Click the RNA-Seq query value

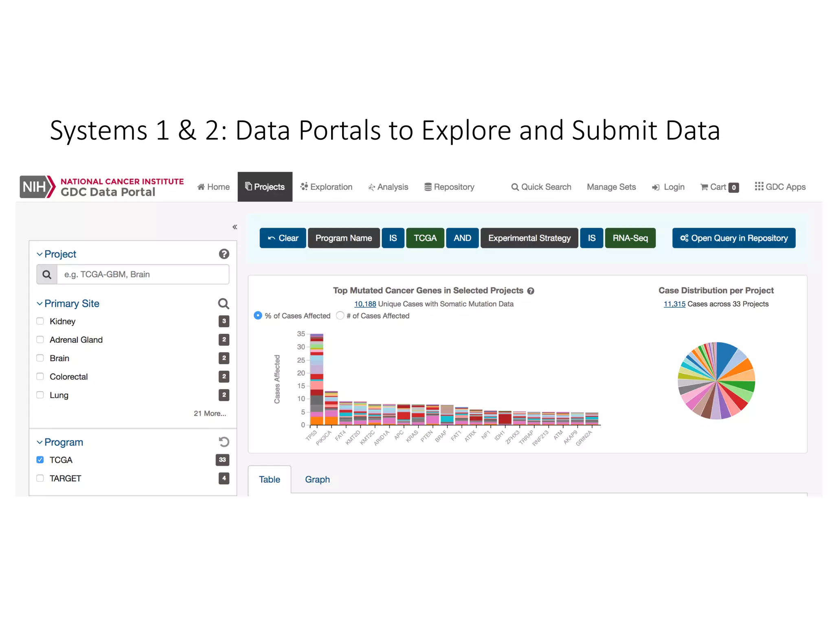tap(630, 238)
